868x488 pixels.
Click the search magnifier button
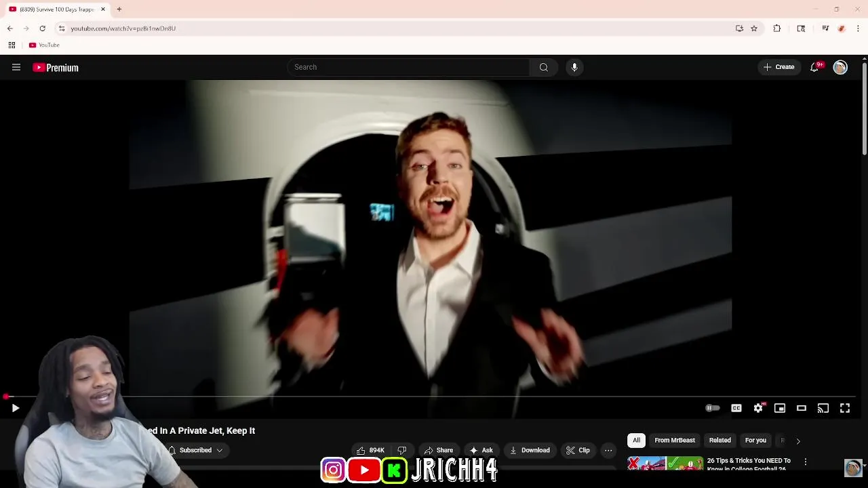(x=544, y=67)
